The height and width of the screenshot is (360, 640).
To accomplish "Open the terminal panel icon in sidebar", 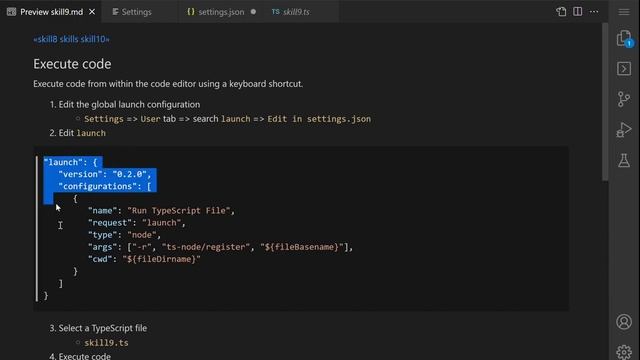I will [624, 69].
